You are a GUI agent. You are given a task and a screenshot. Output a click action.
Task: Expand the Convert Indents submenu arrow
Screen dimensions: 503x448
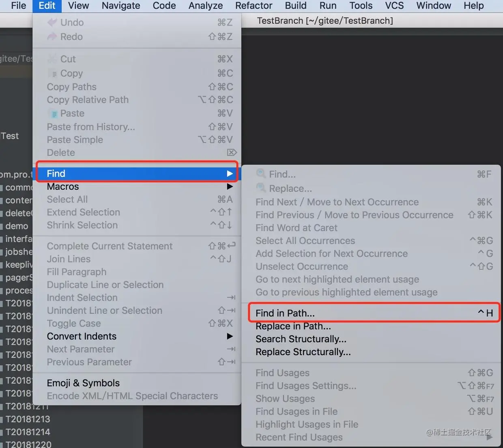coord(230,336)
